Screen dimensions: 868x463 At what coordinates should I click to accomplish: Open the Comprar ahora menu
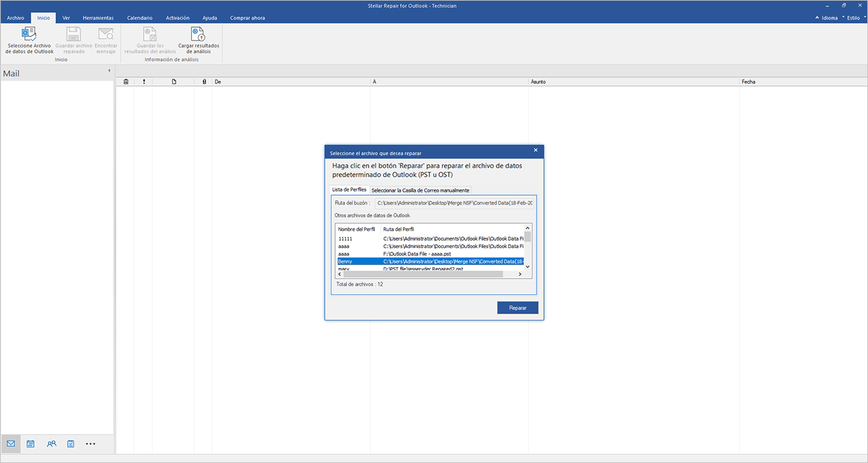coord(248,18)
